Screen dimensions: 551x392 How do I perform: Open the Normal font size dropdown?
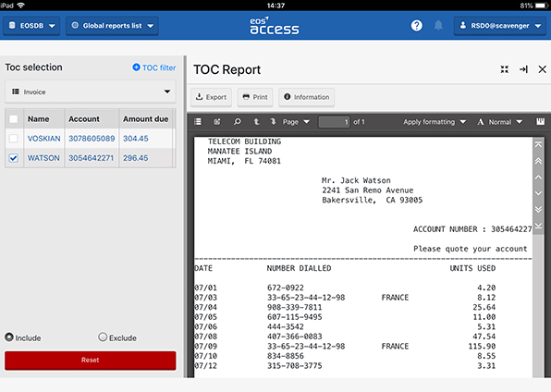tap(500, 122)
